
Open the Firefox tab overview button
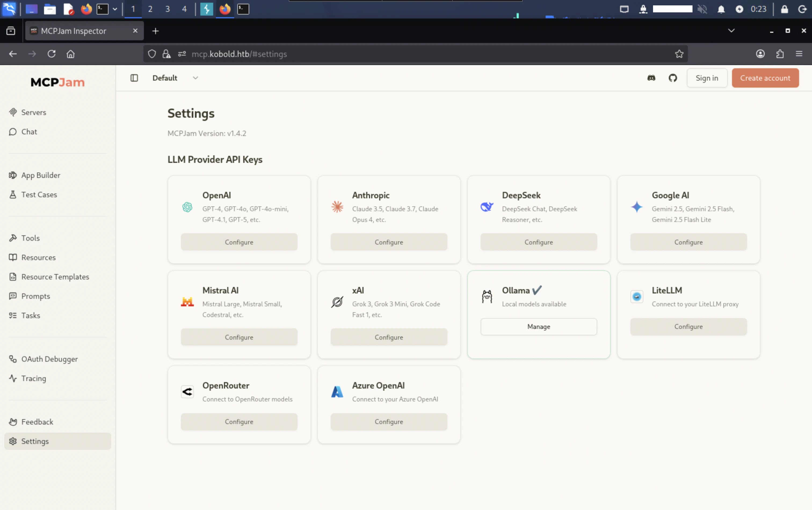pos(11,31)
